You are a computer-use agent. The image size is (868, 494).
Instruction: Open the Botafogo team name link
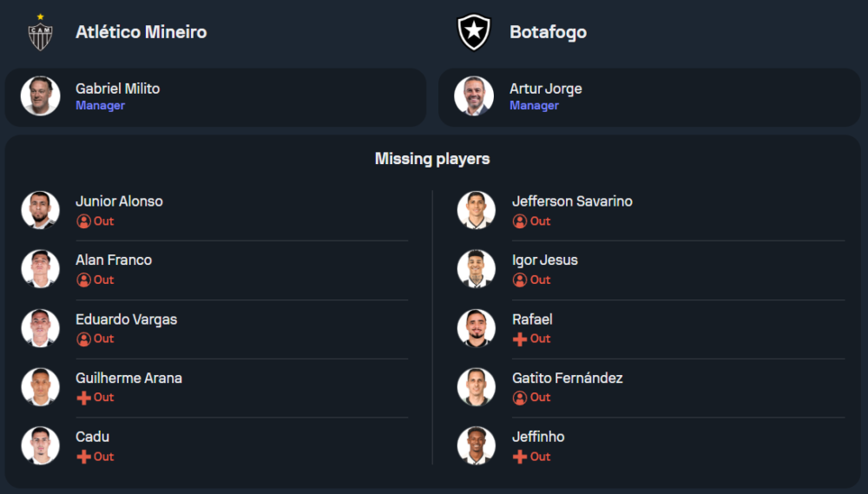point(548,32)
